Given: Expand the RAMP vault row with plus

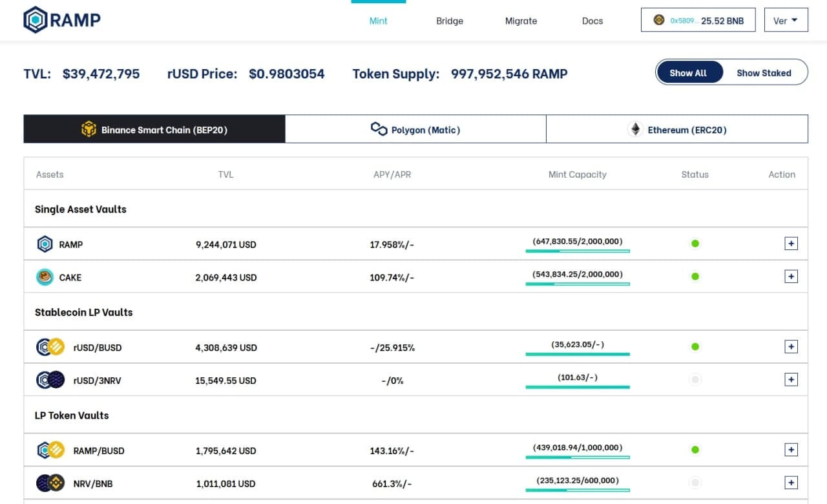Looking at the screenshot, I should (791, 244).
